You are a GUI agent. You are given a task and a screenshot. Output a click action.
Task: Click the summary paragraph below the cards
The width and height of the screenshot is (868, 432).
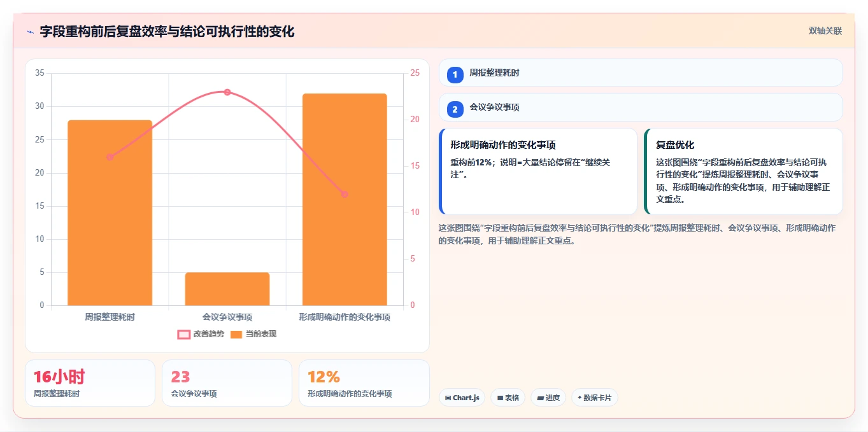pyautogui.click(x=637, y=234)
